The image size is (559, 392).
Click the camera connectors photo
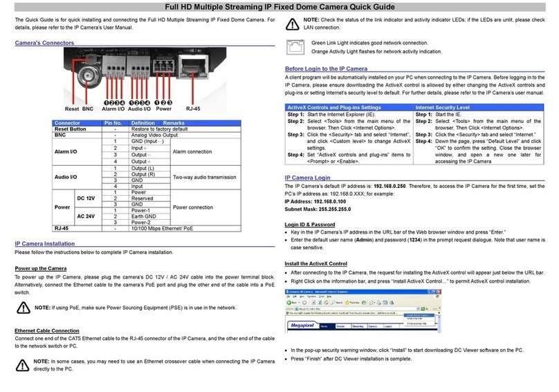[x=145, y=79]
